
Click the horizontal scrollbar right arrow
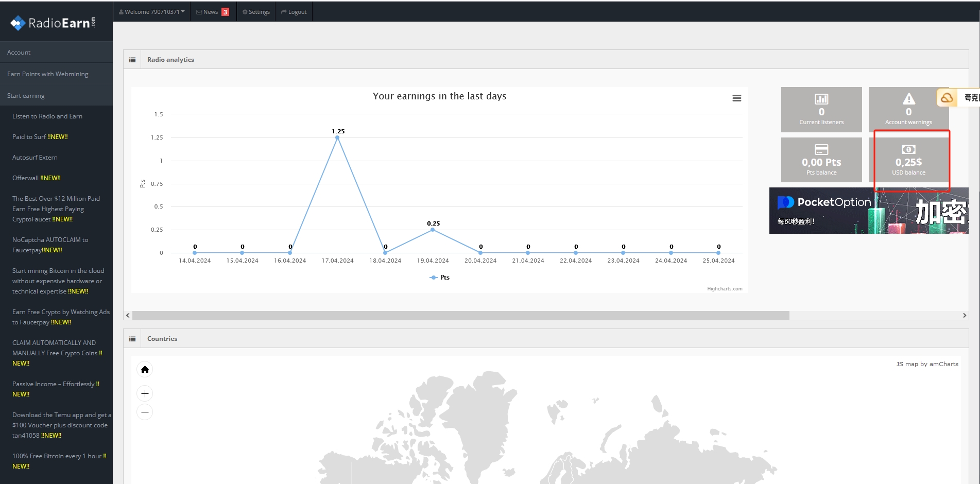tap(964, 315)
